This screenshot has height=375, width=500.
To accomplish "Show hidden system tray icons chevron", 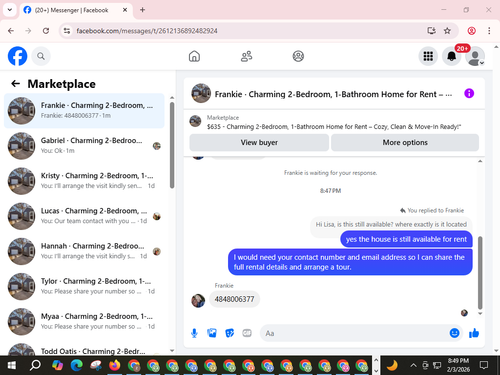I will [413, 365].
